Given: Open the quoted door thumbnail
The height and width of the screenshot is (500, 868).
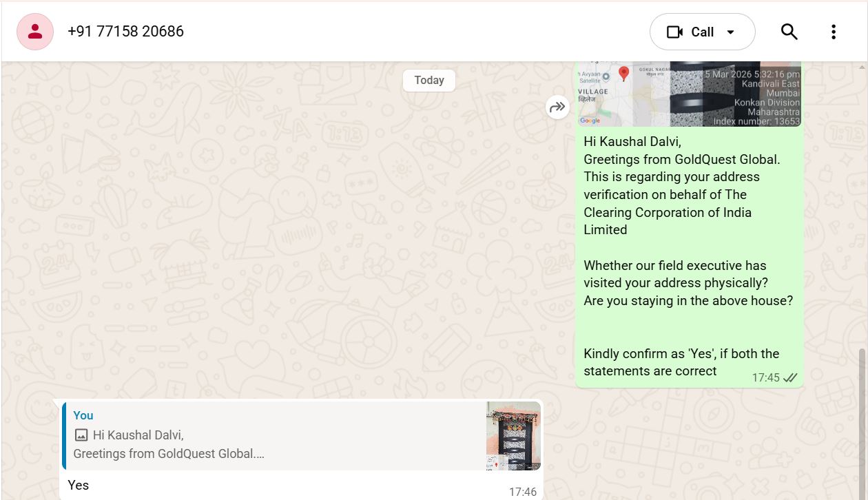Looking at the screenshot, I should point(513,436).
